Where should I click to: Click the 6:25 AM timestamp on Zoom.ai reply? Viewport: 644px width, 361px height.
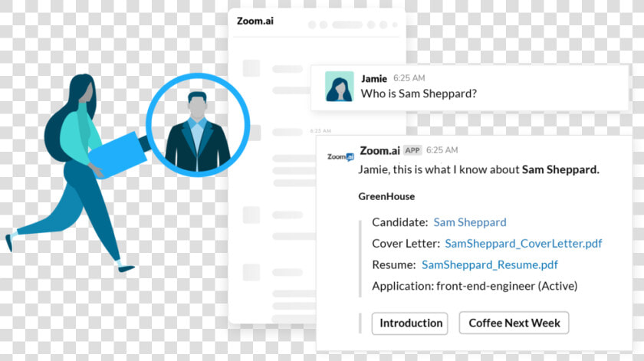click(442, 150)
